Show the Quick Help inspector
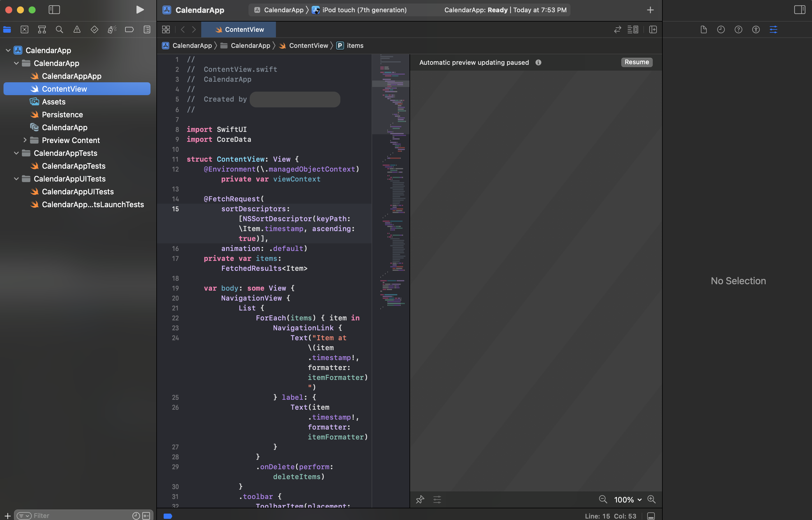 (738, 30)
